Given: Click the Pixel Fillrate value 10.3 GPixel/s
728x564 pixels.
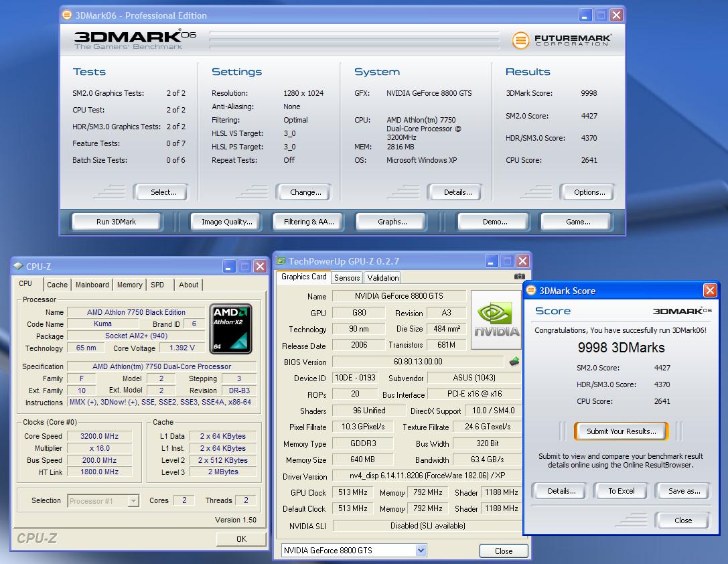Looking at the screenshot, I should [362, 427].
